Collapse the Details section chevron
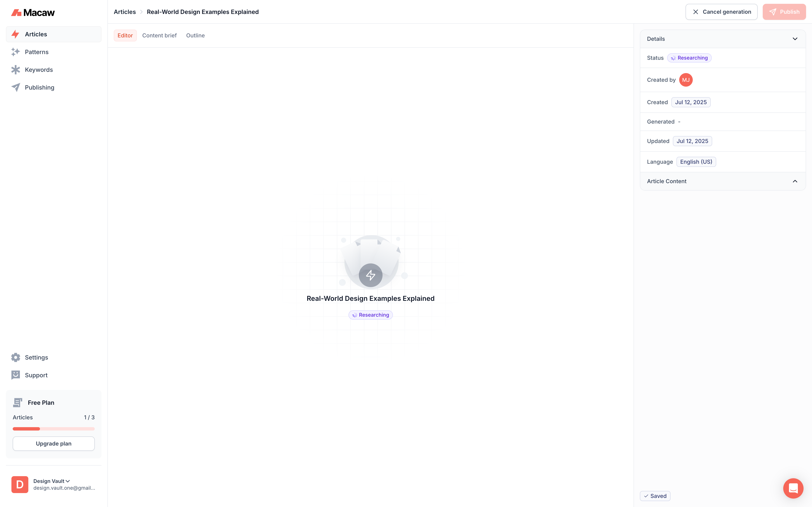This screenshot has width=812, height=507. point(794,39)
